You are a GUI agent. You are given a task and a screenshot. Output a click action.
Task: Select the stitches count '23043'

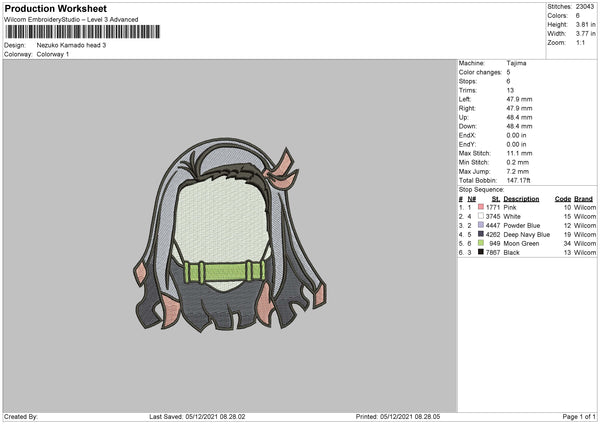585,7
